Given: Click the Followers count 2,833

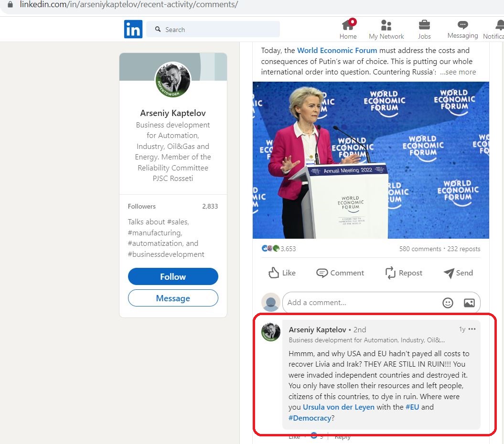Looking at the screenshot, I should point(210,206).
